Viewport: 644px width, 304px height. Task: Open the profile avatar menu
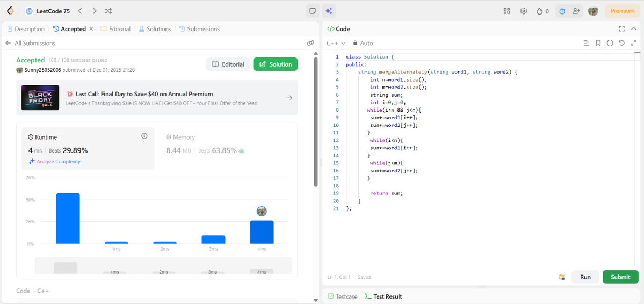593,11
